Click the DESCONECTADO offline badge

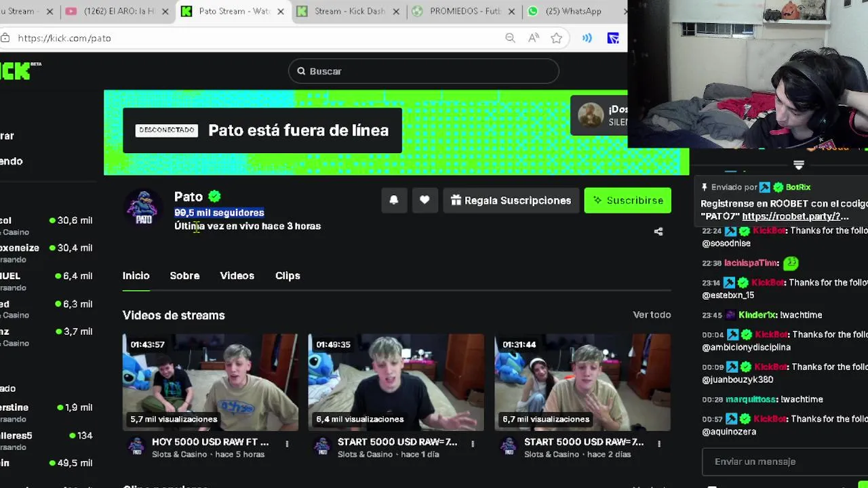click(x=166, y=130)
